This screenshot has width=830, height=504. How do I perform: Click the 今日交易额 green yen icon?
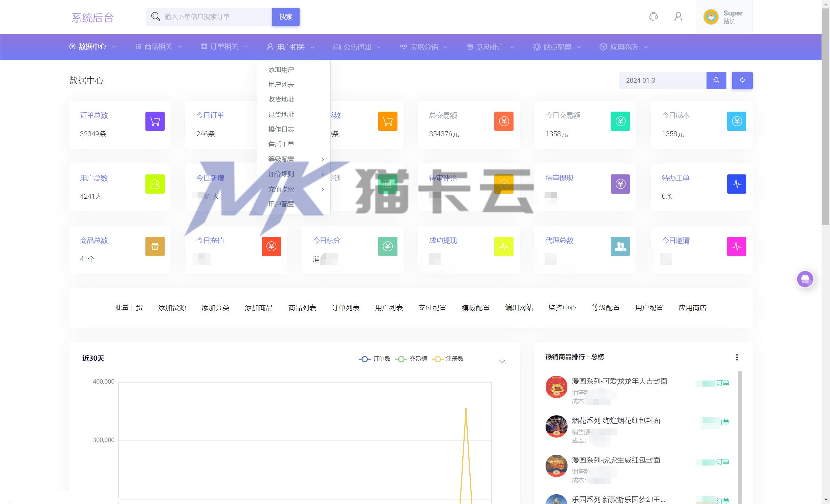coord(620,121)
